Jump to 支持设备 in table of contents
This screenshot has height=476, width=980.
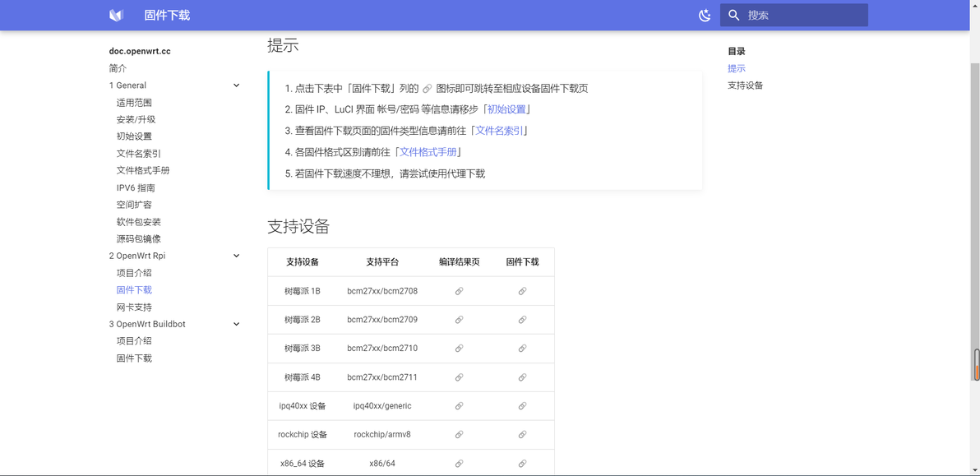pyautogui.click(x=746, y=85)
